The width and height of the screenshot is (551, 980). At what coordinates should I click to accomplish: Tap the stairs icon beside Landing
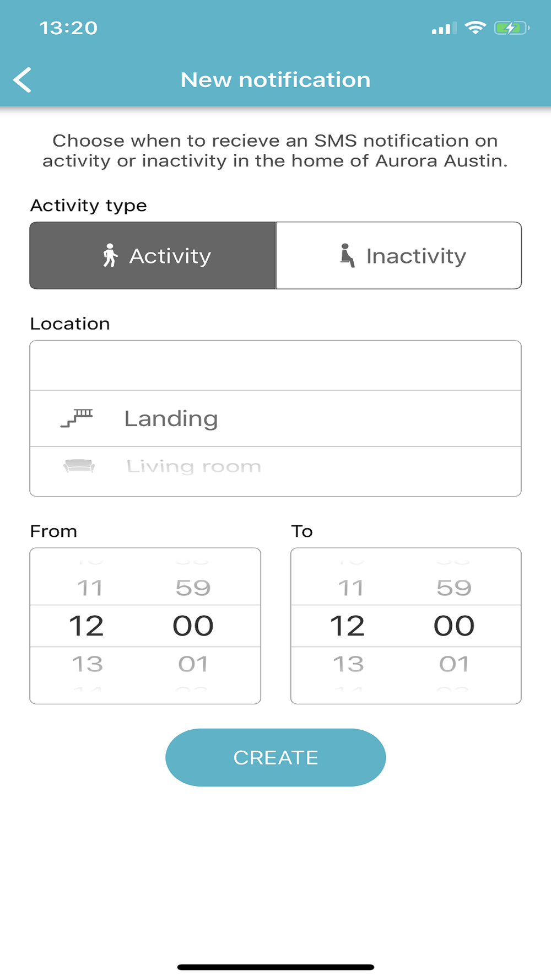pos(77,418)
